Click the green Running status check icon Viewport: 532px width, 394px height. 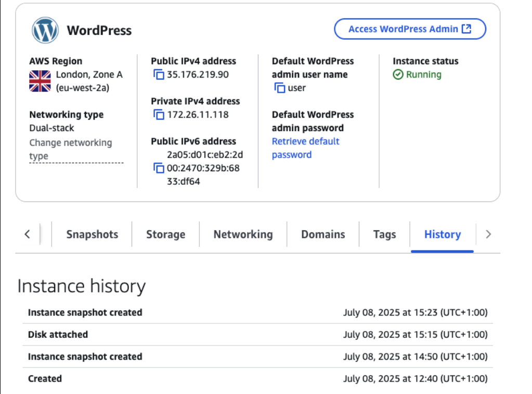tap(398, 74)
